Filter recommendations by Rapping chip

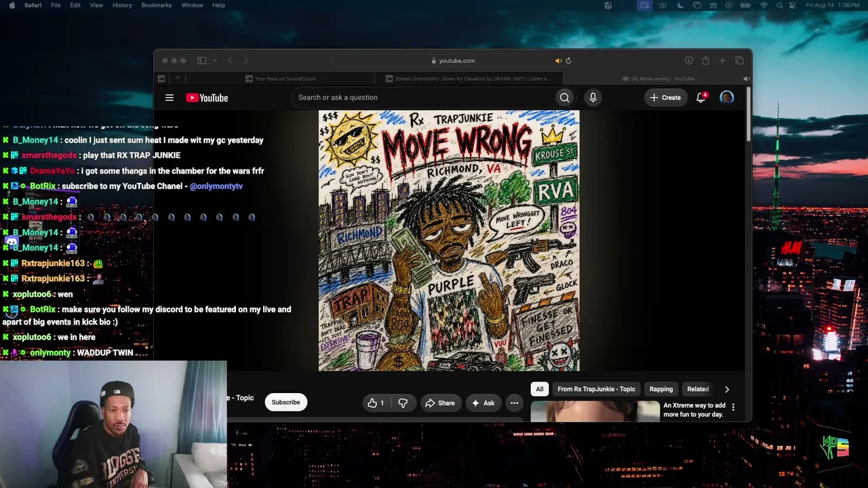(661, 389)
